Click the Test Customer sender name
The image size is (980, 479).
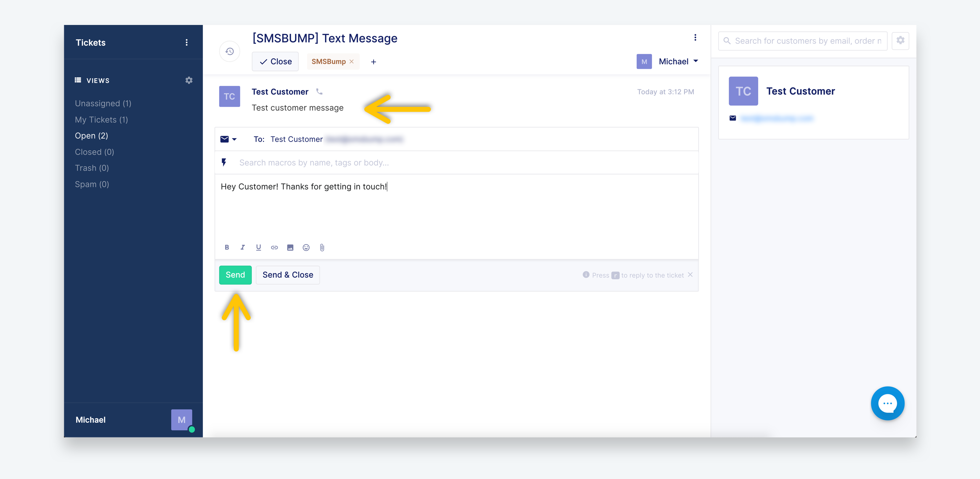click(x=280, y=92)
